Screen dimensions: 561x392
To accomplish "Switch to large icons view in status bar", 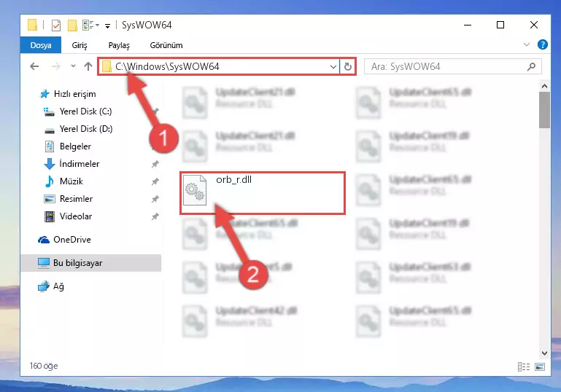I will pos(540,366).
